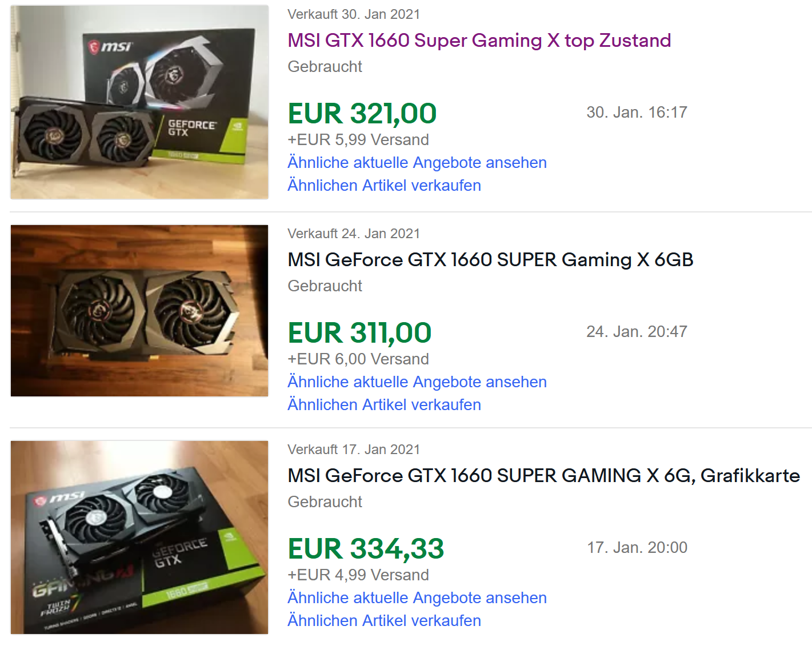Sell a similar item to the EUR 311,00 listing
Image resolution: width=812 pixels, height=646 pixels.
[384, 405]
